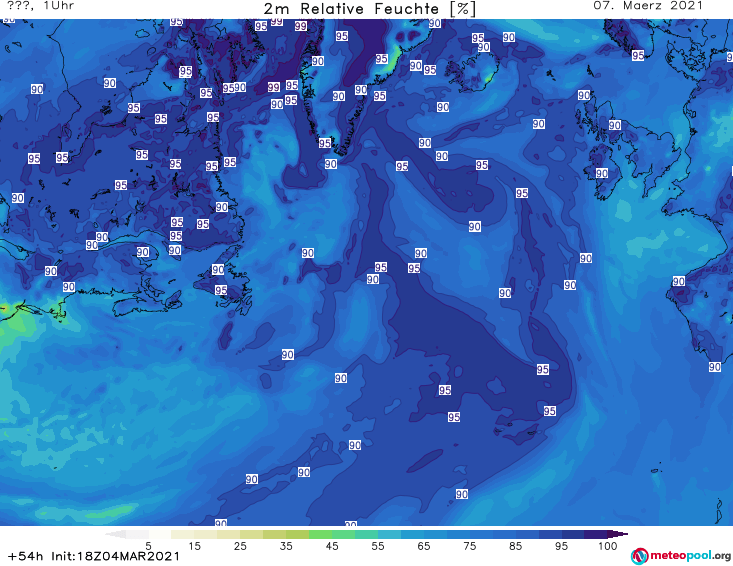Click the color scale tick label '45'

332,546
